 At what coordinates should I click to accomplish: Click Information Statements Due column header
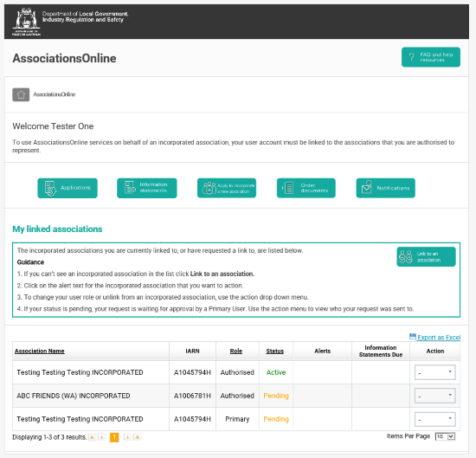(x=381, y=352)
